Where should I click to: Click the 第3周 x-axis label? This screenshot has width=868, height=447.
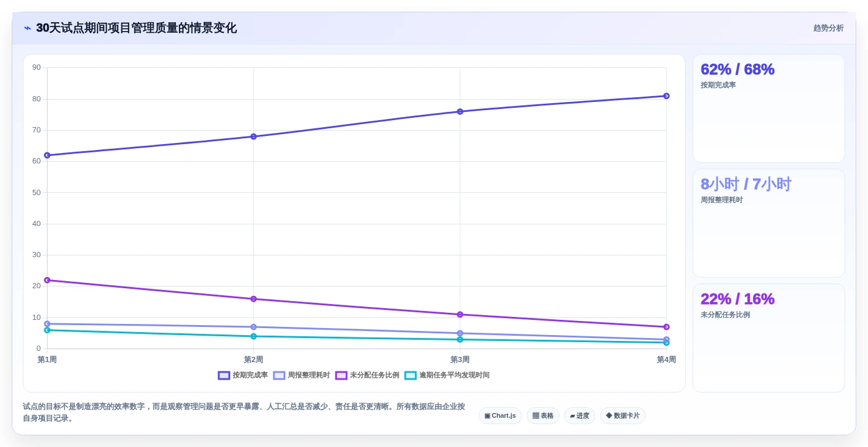[x=460, y=360]
